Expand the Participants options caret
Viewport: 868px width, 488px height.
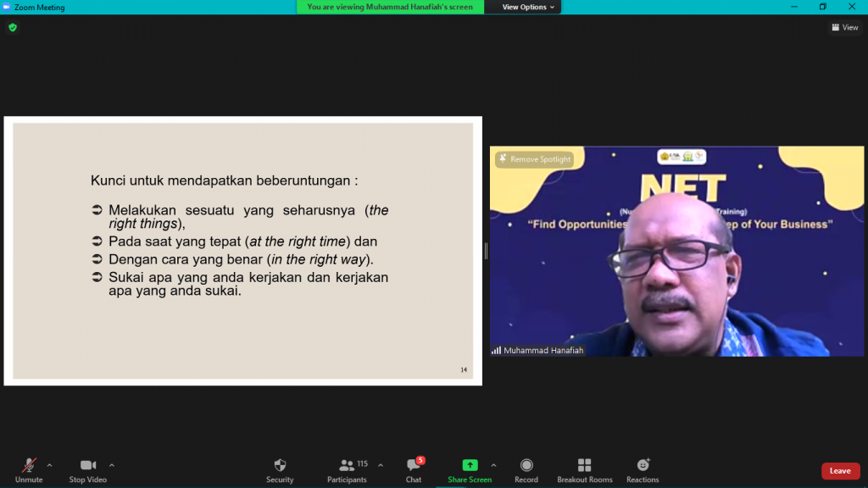pos(380,464)
